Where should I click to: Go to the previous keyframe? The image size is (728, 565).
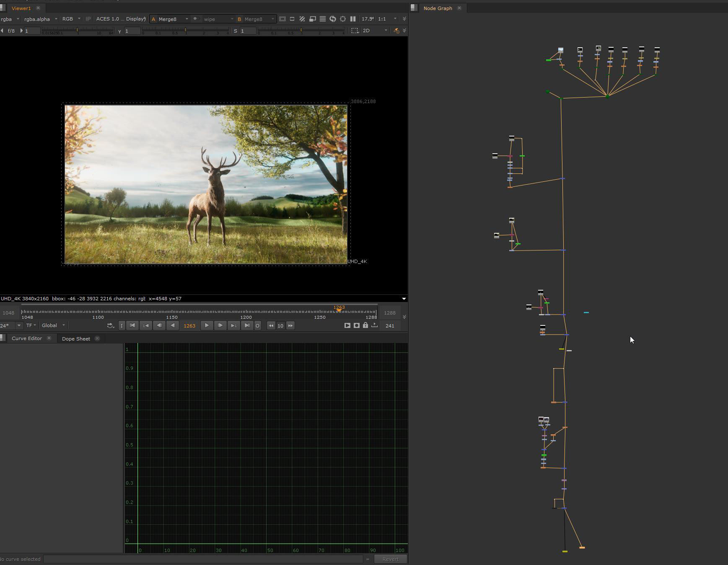(146, 325)
